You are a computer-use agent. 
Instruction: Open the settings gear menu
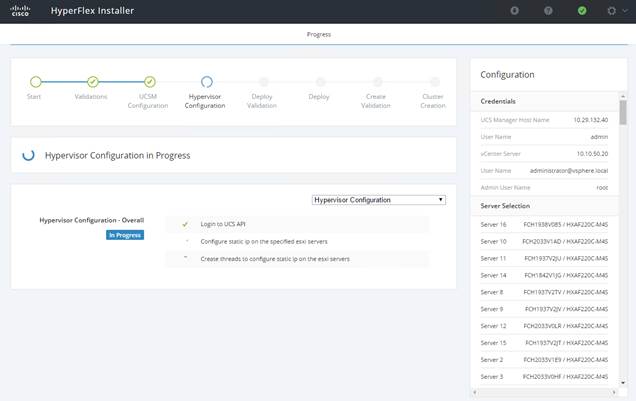click(612, 11)
